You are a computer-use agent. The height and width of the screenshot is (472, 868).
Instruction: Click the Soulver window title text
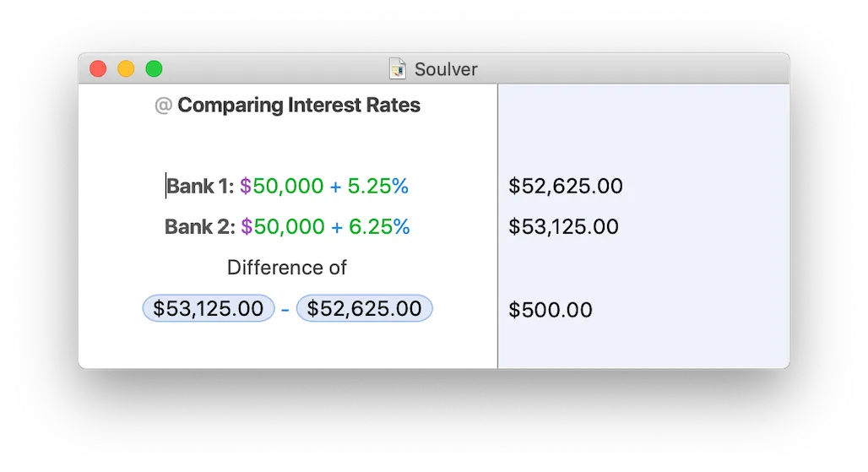pyautogui.click(x=445, y=69)
